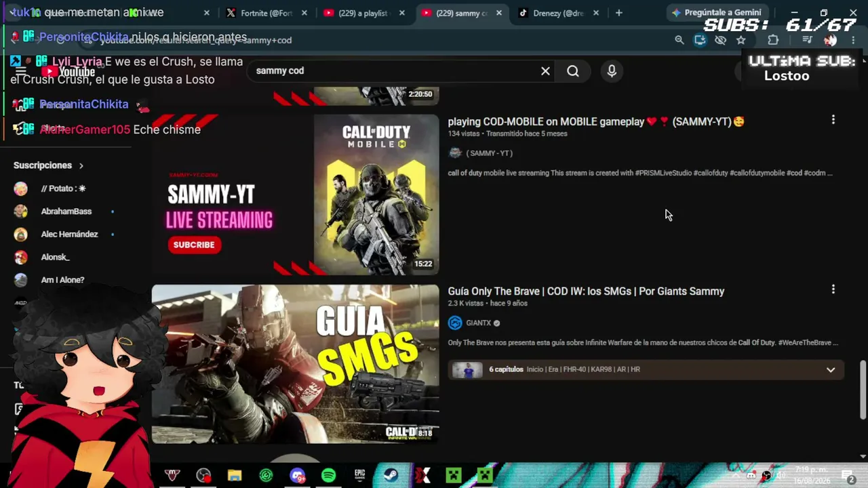This screenshot has height=488, width=868.
Task: Expand the 6 capítulos chapter list
Action: [x=831, y=369]
